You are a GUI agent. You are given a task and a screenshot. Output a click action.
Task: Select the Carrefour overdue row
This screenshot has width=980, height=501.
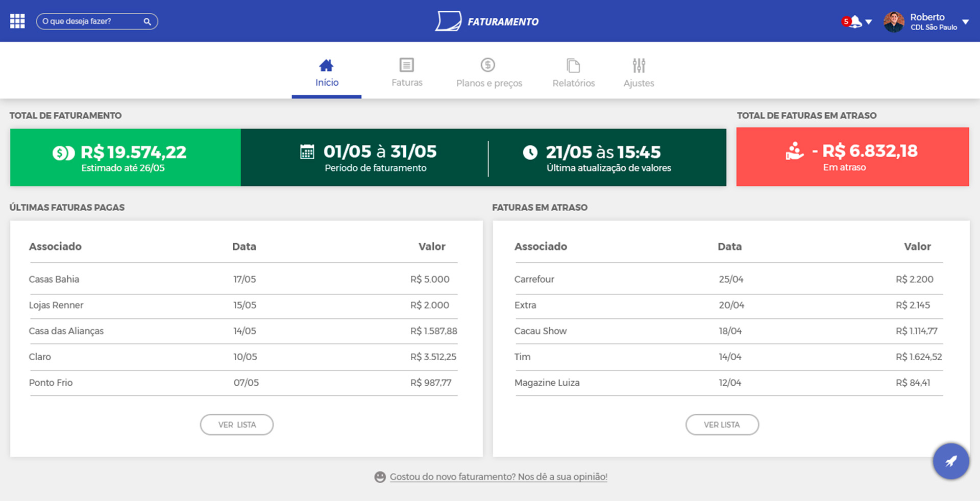(x=729, y=279)
